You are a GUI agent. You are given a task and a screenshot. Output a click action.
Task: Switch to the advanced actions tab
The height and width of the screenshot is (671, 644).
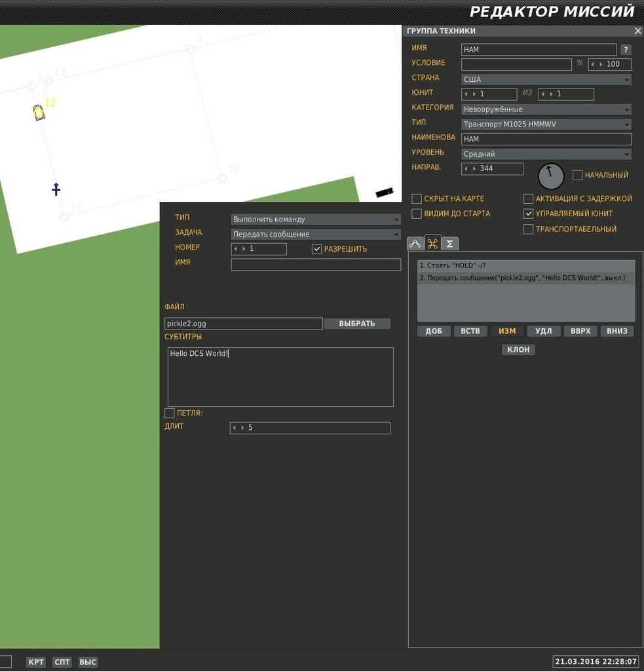coord(432,244)
